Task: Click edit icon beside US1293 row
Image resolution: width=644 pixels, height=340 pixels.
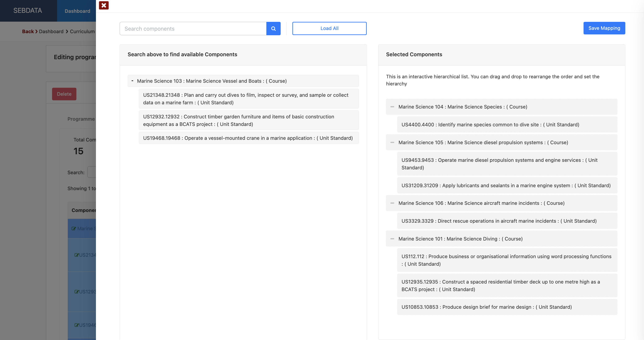Action: (x=77, y=292)
